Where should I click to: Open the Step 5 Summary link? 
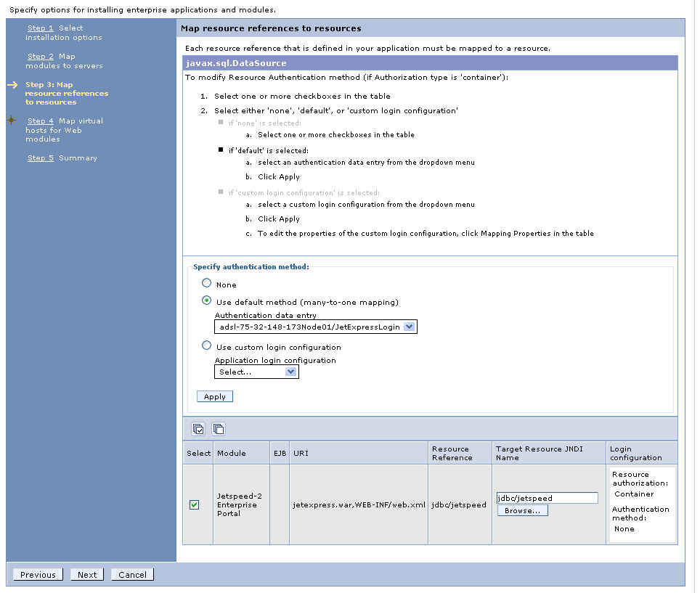41,158
